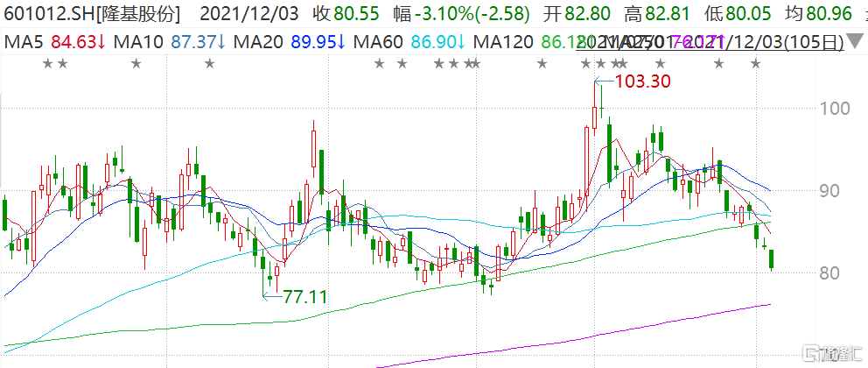
Task: Select the candlestick with the 77.11 low
Action: (x=263, y=275)
